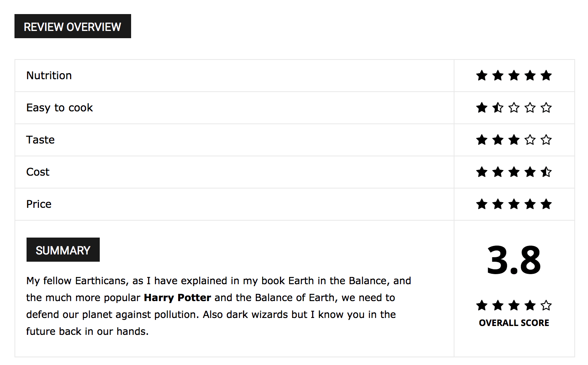Click the Overall Score caption text
Screen dimensions: 588x365
514,323
